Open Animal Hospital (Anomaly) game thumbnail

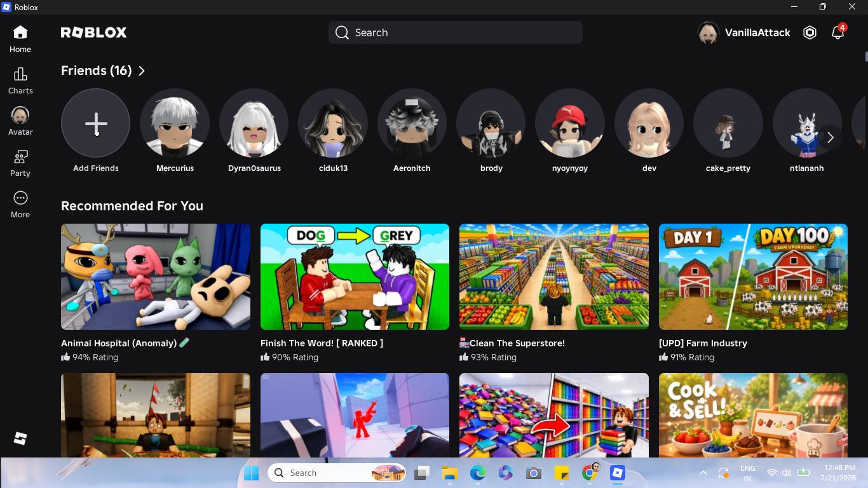point(156,276)
